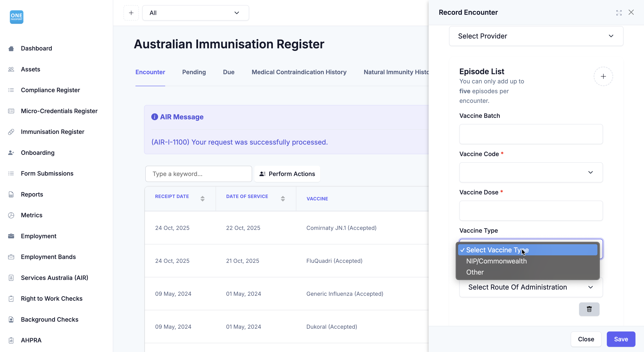
Task: Open Immunisation Register from the sidebar
Action: pos(53,132)
